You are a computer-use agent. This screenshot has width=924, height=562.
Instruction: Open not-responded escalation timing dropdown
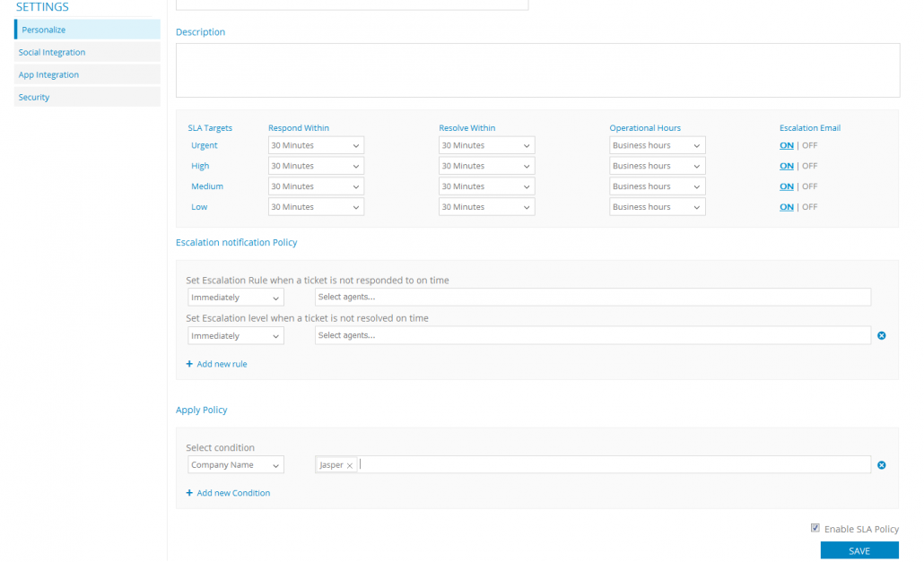click(x=236, y=298)
